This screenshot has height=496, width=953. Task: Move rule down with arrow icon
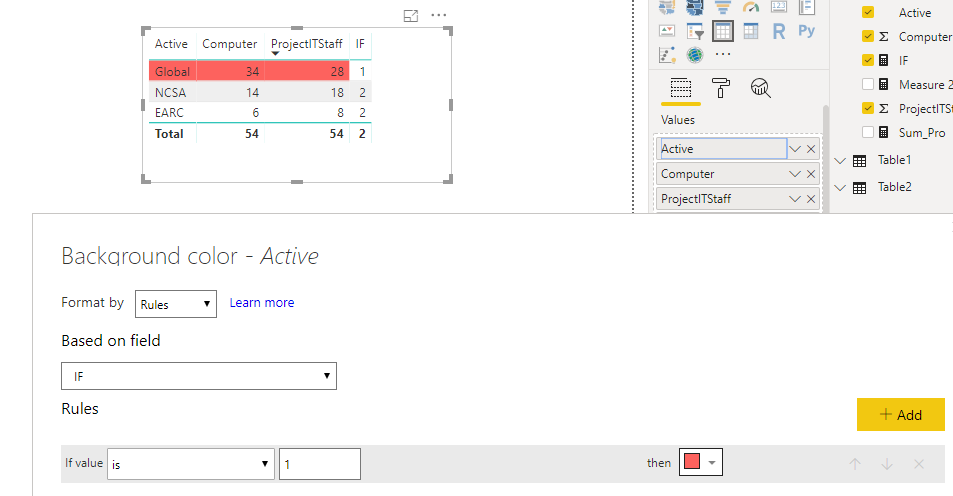(x=887, y=464)
